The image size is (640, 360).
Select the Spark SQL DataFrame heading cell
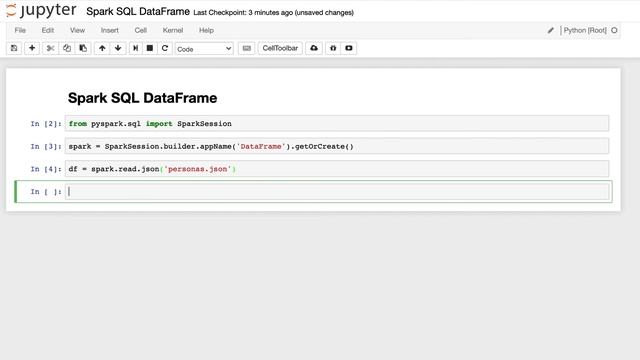(x=142, y=98)
